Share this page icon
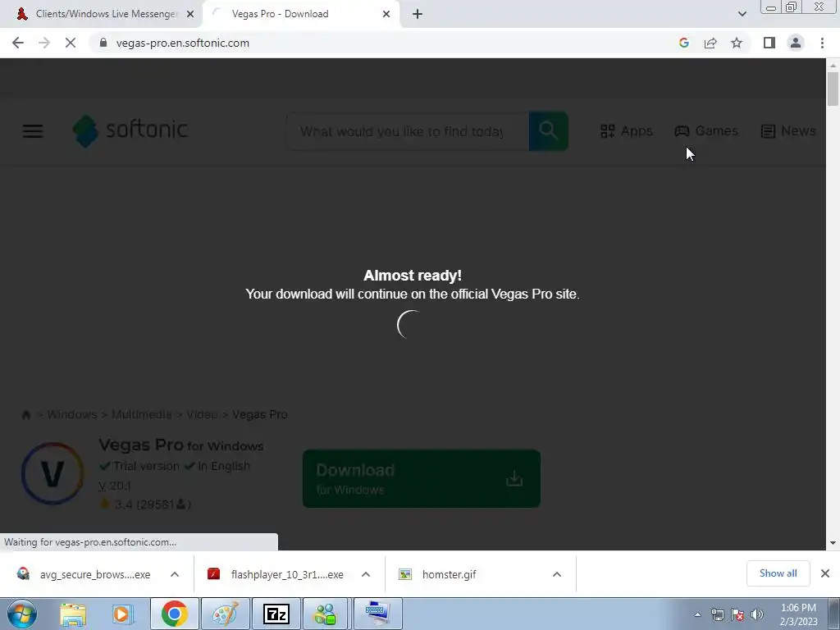 click(710, 43)
